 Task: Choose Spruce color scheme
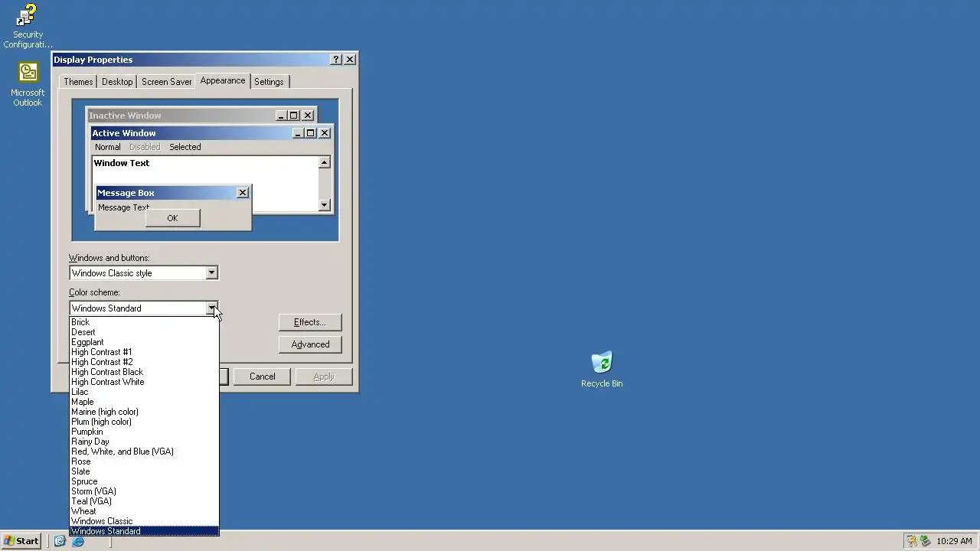144,481
